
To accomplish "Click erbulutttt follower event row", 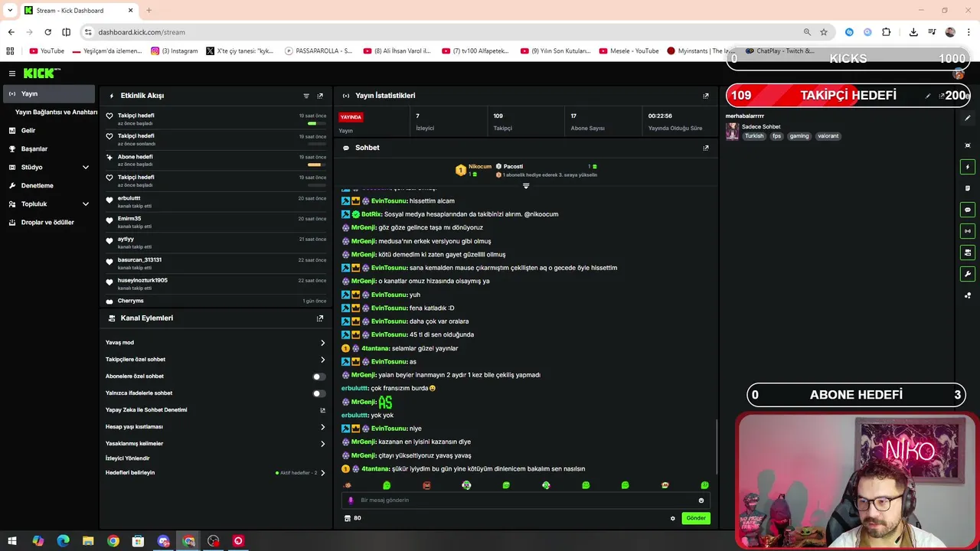I will (x=217, y=201).
